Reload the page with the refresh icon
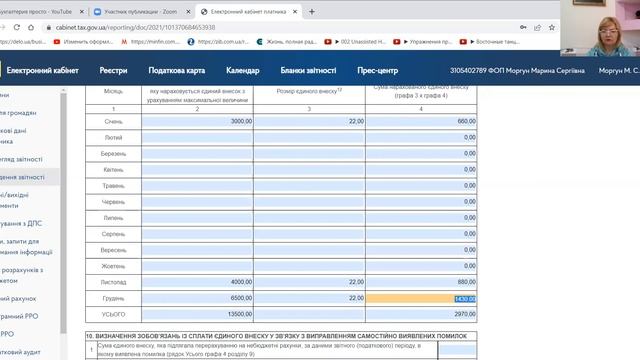The width and height of the screenshot is (640, 360). click(17, 27)
